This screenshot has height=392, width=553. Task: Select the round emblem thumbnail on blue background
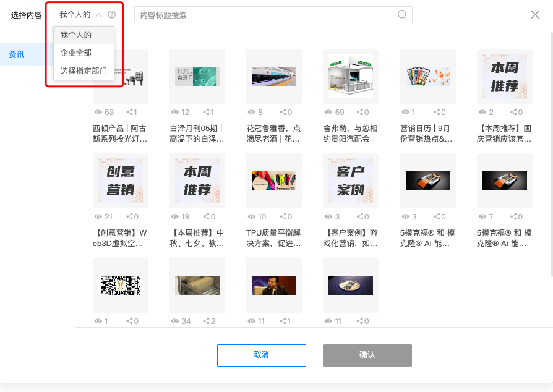351,285
